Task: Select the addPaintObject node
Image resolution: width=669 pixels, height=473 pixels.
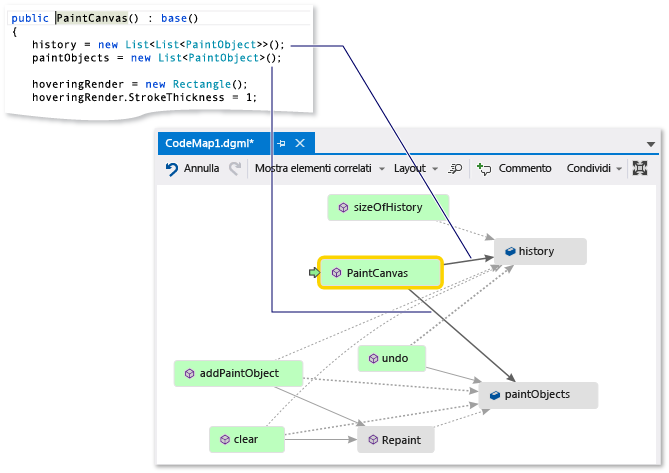Action: click(239, 373)
